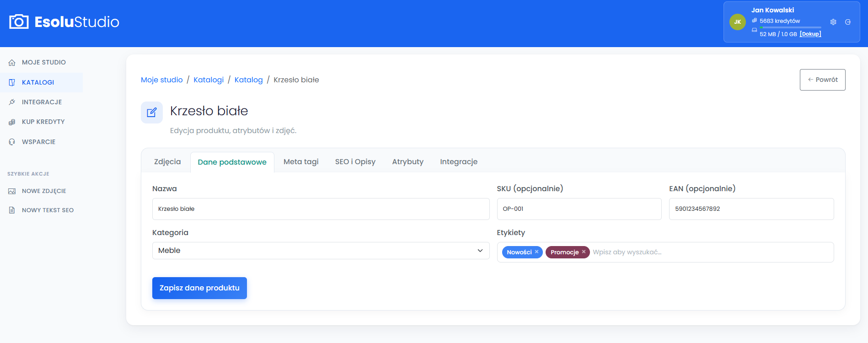Go to Kup Kredyty in the sidebar
868x343 pixels.
click(41, 122)
